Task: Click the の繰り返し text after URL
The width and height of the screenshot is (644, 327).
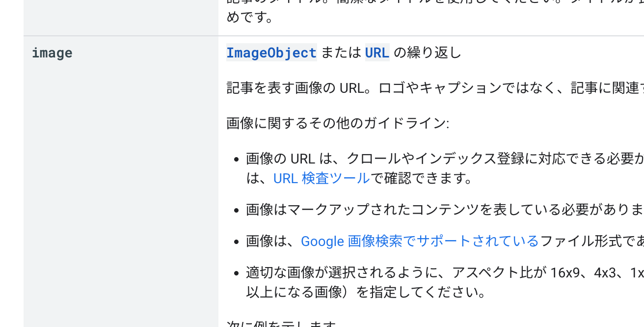Action: (428, 53)
